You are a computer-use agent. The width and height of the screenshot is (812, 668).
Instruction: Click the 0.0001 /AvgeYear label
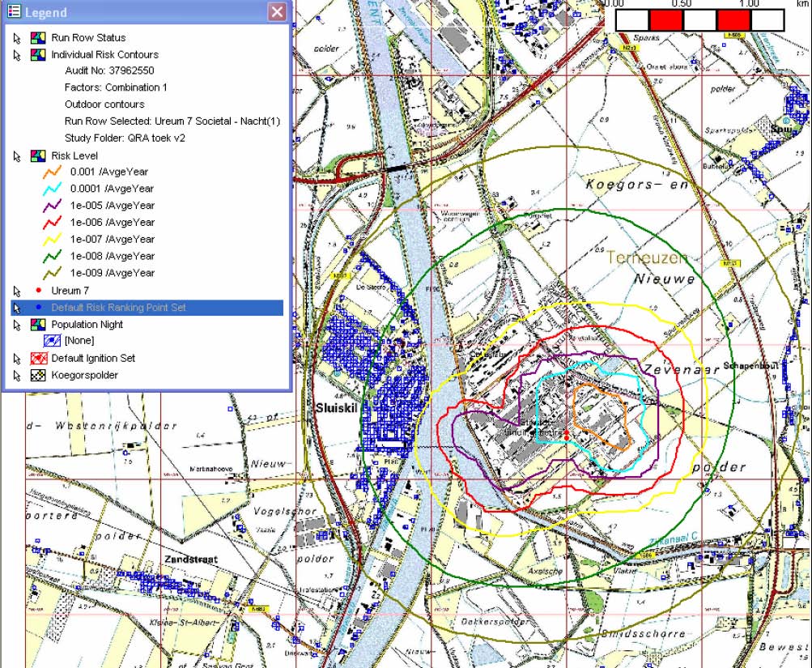(112, 189)
